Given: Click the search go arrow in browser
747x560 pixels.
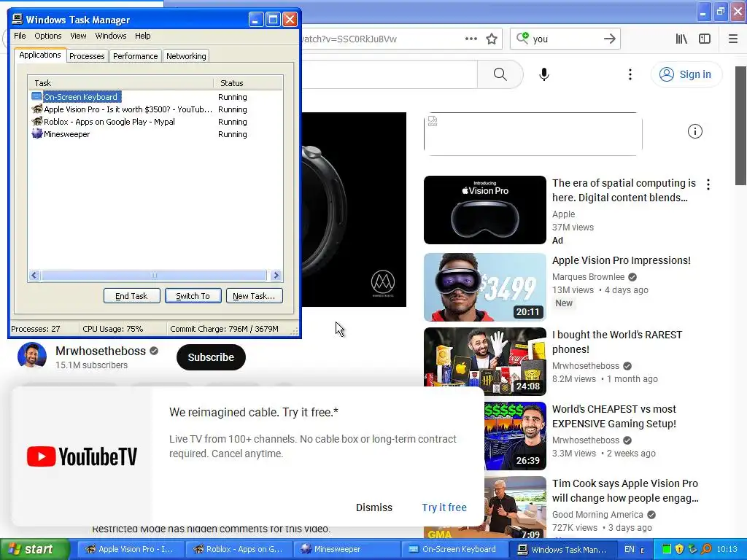Looking at the screenshot, I should pos(609,39).
